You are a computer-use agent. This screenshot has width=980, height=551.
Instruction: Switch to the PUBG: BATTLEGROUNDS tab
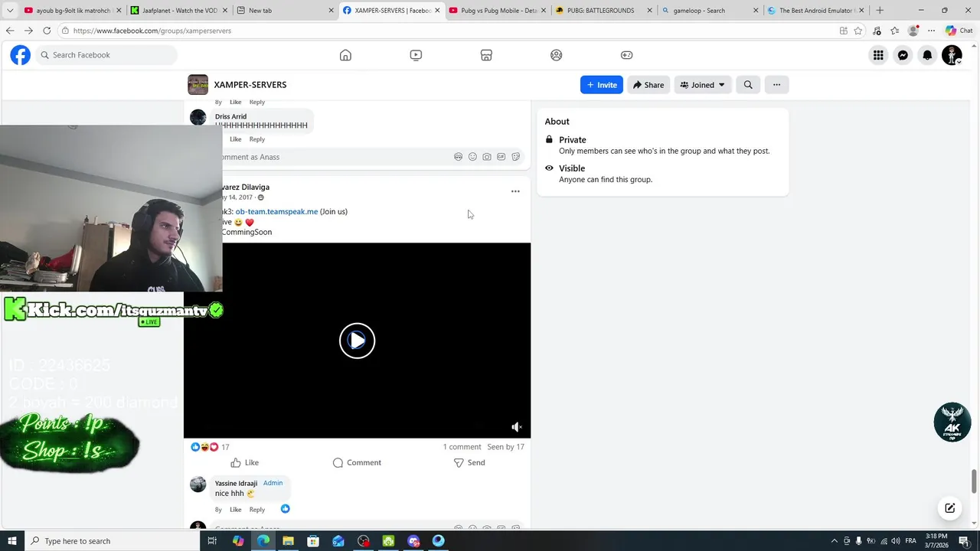point(603,11)
